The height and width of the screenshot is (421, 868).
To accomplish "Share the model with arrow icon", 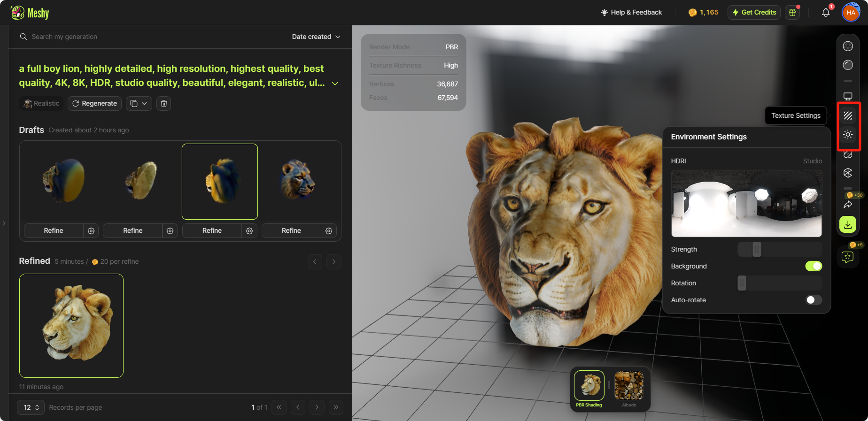I will [x=848, y=205].
